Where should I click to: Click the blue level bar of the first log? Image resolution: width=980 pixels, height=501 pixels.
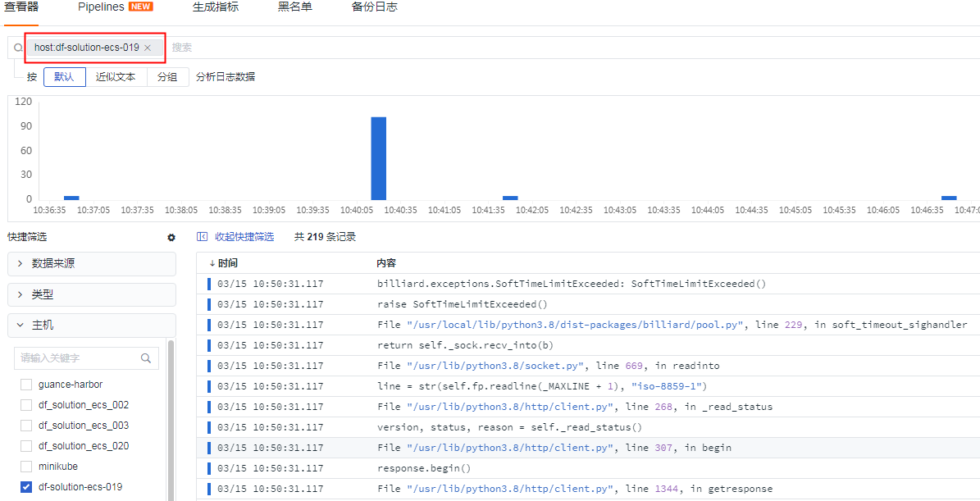[207, 284]
